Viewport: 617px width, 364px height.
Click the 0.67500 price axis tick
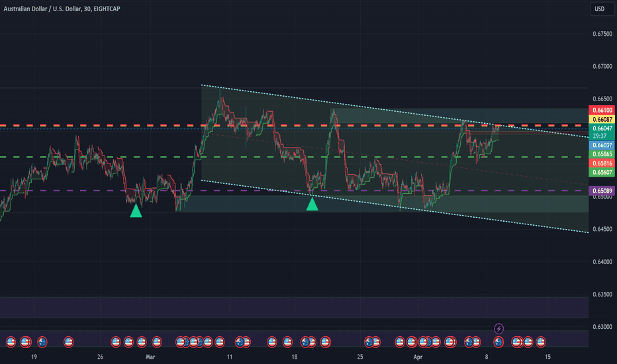point(602,34)
